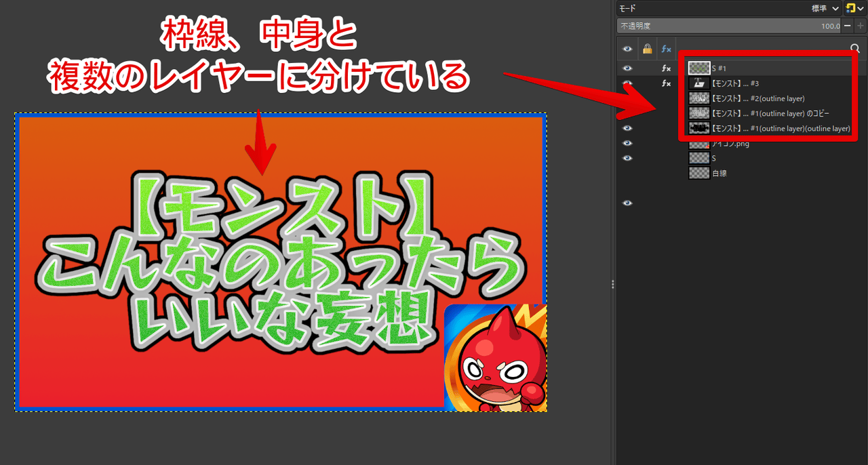Screen dimensions: 868x465
Task: Click the text layer icon of 【モンスト】 #3
Action: (x=698, y=83)
